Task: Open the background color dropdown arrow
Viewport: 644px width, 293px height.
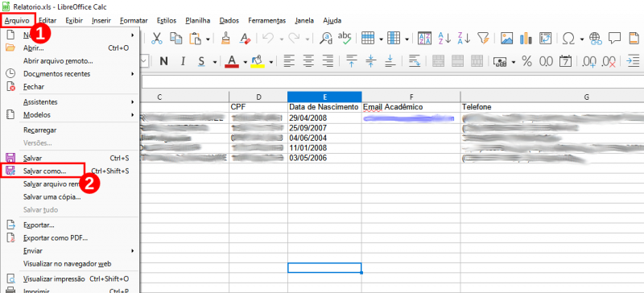Action: pos(271,62)
